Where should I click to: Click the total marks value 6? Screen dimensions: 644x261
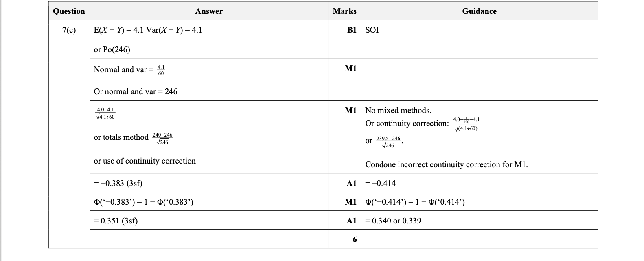click(354, 239)
